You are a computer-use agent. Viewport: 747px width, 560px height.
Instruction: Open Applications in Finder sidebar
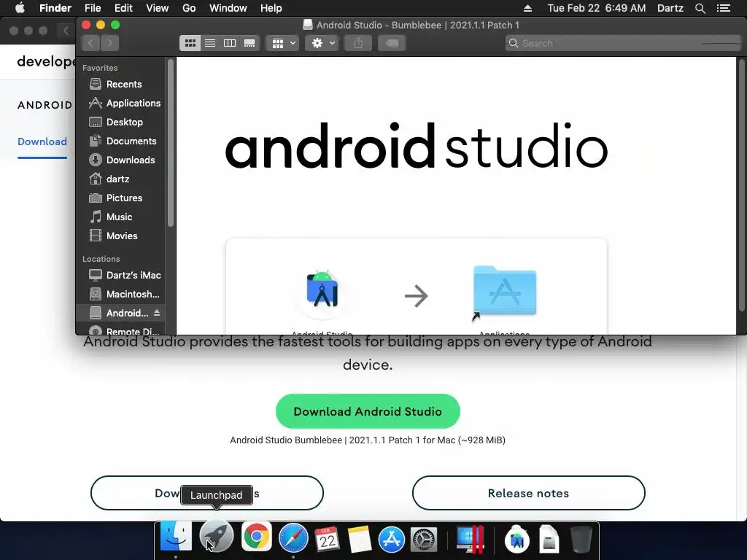tap(121, 104)
